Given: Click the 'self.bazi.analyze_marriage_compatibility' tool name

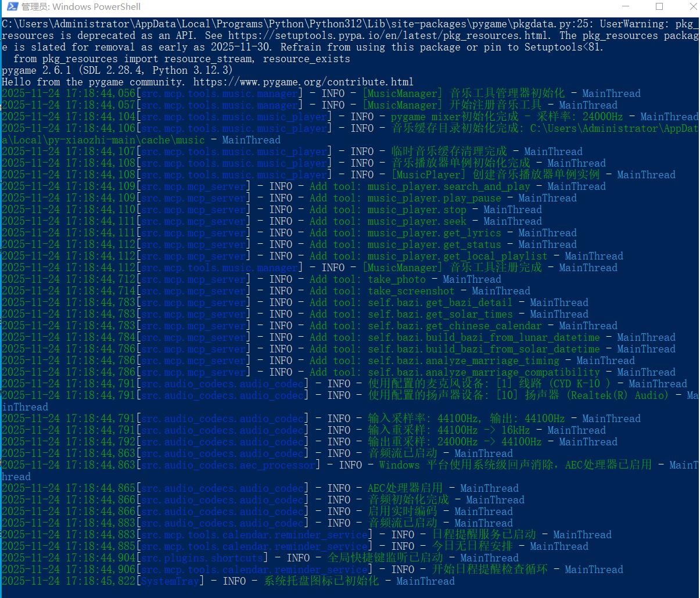Looking at the screenshot, I should [x=483, y=372].
